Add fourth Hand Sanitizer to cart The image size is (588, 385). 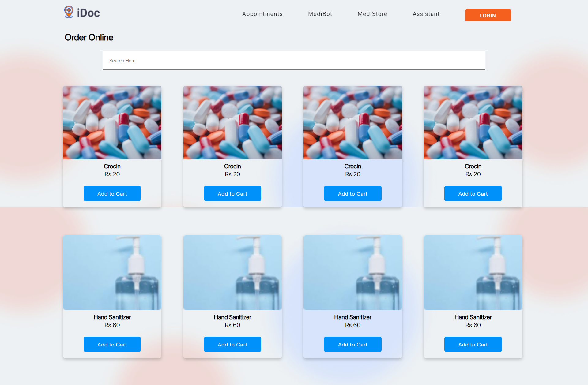473,344
